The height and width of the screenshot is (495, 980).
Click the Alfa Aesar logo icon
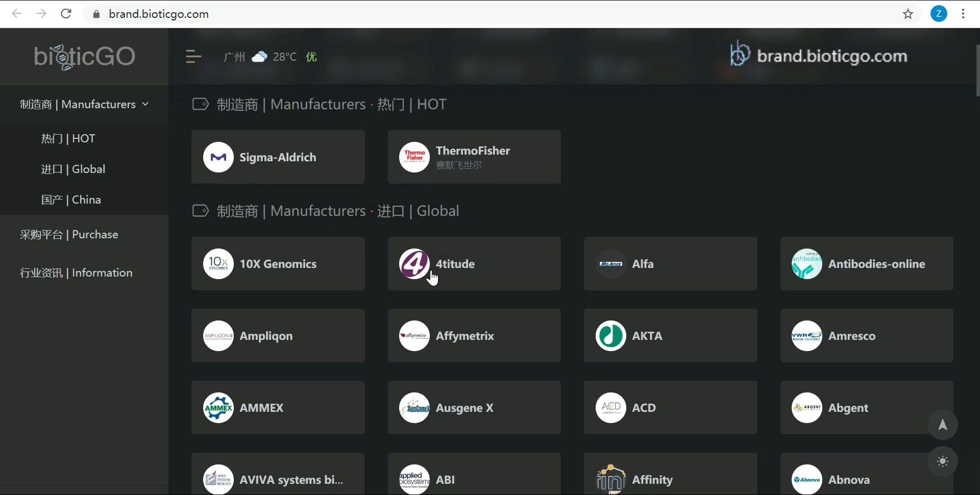click(x=611, y=264)
